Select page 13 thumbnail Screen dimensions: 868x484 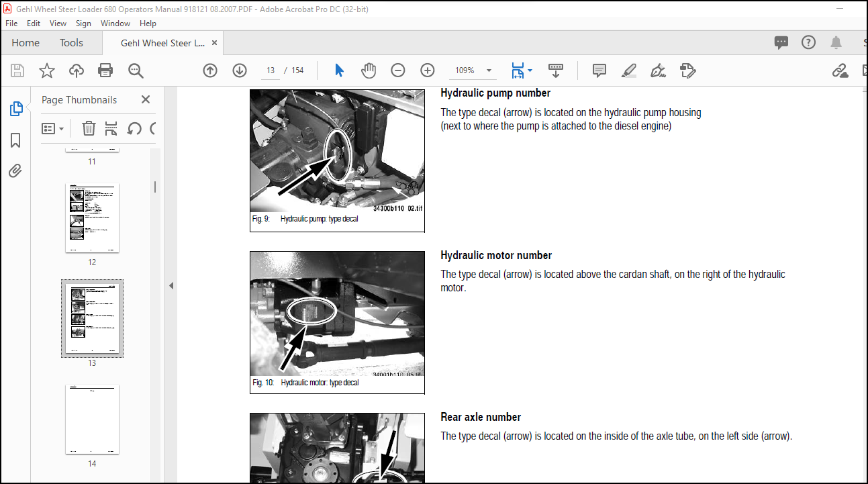92,319
